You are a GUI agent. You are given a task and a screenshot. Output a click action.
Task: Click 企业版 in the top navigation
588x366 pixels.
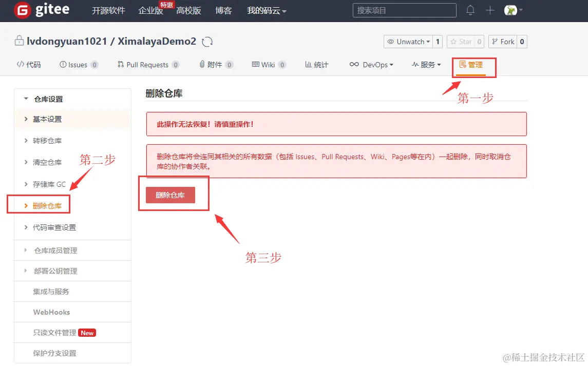pos(151,10)
